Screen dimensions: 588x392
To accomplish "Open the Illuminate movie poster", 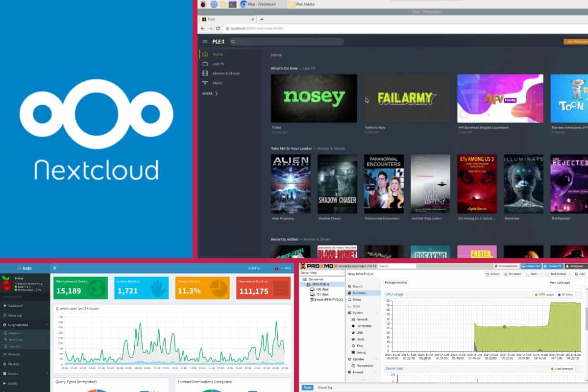I will (x=523, y=184).
